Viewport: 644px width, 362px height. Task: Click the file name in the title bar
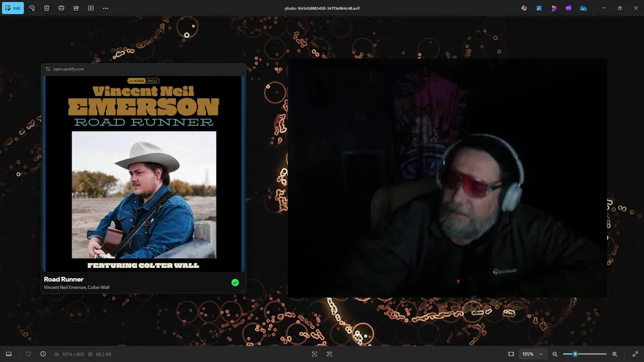click(322, 9)
